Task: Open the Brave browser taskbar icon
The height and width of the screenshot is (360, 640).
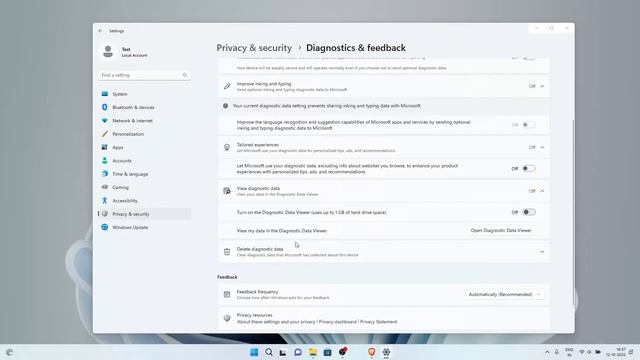Action: click(371, 352)
